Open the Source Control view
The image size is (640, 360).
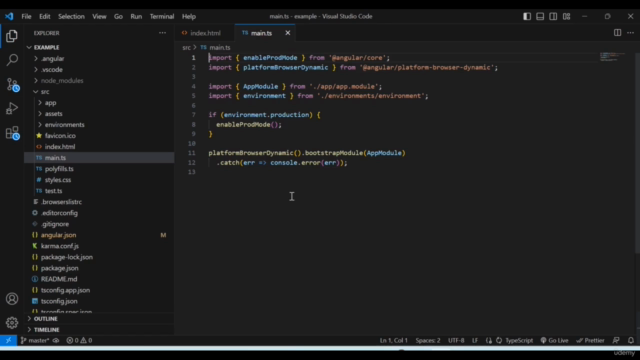(x=12, y=84)
